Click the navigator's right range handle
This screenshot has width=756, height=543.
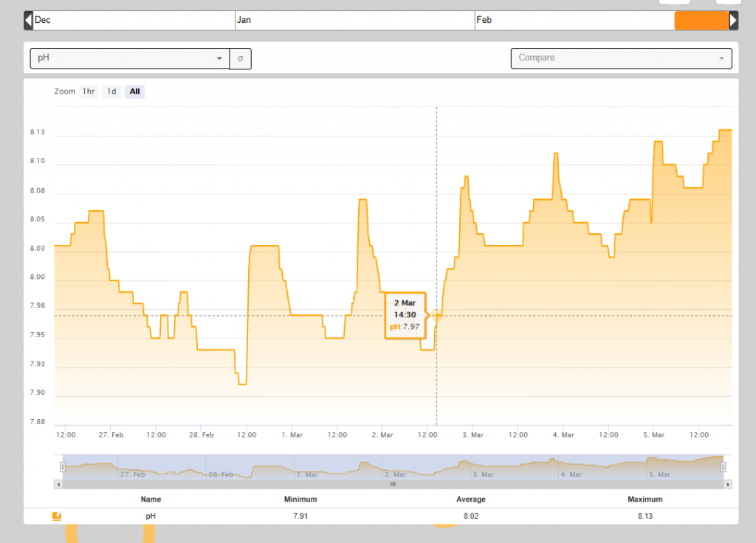pyautogui.click(x=724, y=466)
